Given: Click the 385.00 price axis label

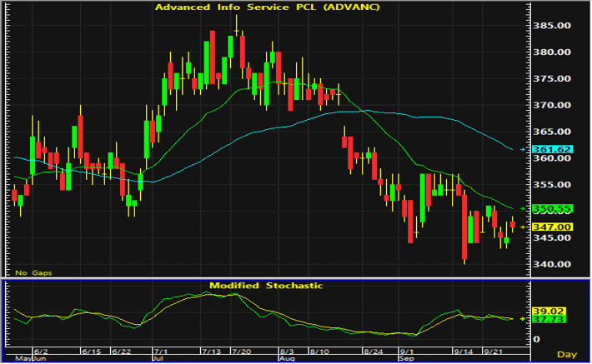Looking at the screenshot, I should pos(552,26).
